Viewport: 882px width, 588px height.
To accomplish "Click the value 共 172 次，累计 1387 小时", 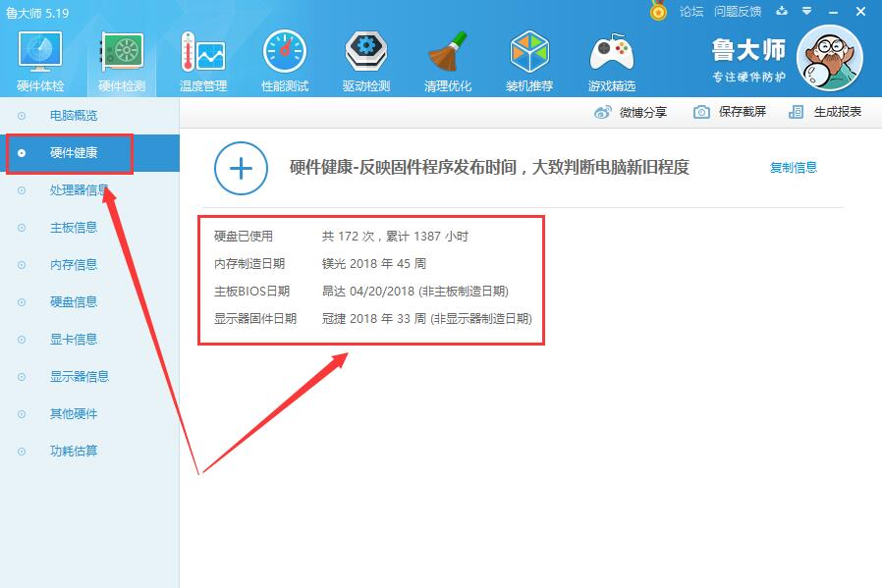I will click(395, 237).
